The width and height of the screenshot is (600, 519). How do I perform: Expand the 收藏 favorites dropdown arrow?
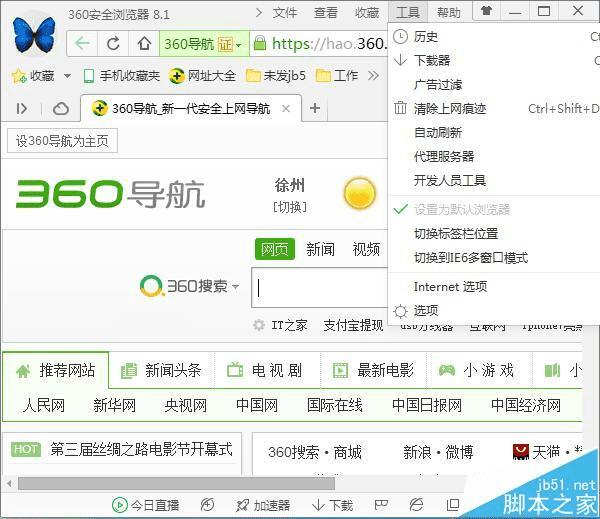tap(67, 76)
